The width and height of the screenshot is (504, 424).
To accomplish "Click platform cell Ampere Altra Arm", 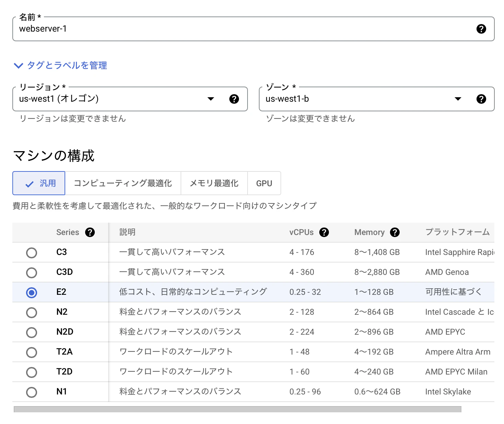I will pos(458,352).
